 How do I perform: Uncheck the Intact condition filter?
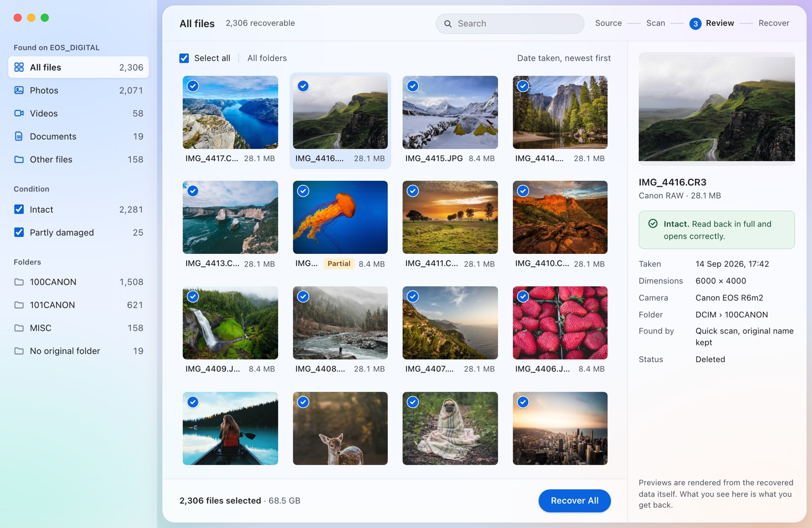coord(19,209)
